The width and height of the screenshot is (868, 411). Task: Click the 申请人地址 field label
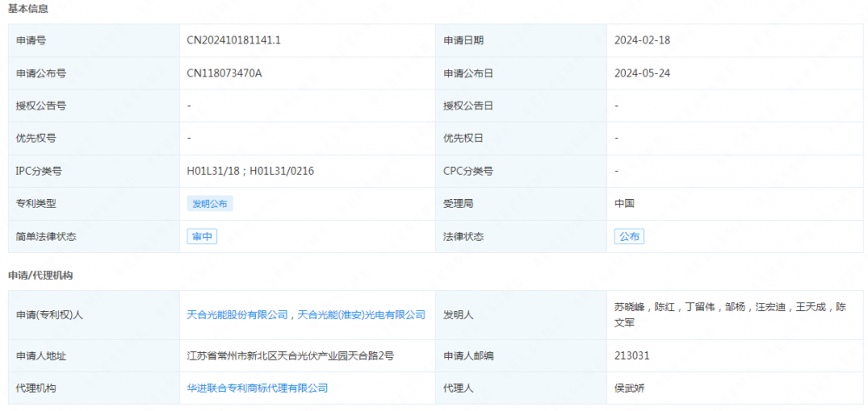41,355
